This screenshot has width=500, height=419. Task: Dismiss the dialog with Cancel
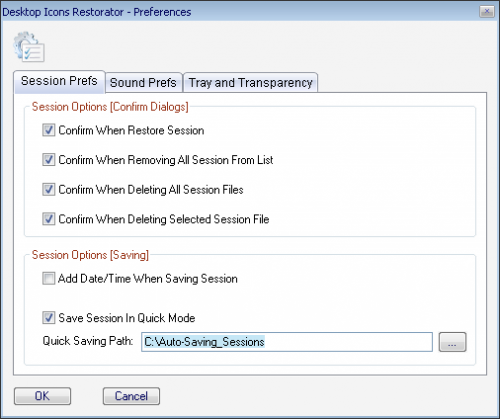click(131, 396)
